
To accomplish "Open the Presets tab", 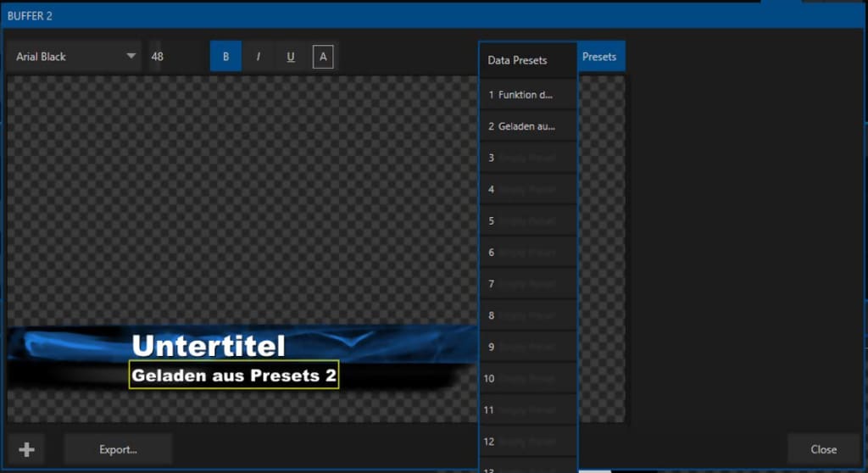I will [600, 57].
